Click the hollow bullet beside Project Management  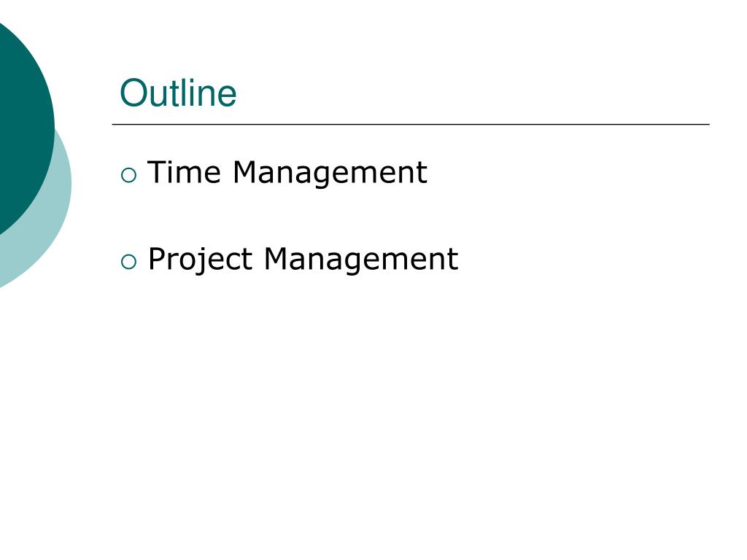pyautogui.click(x=128, y=262)
